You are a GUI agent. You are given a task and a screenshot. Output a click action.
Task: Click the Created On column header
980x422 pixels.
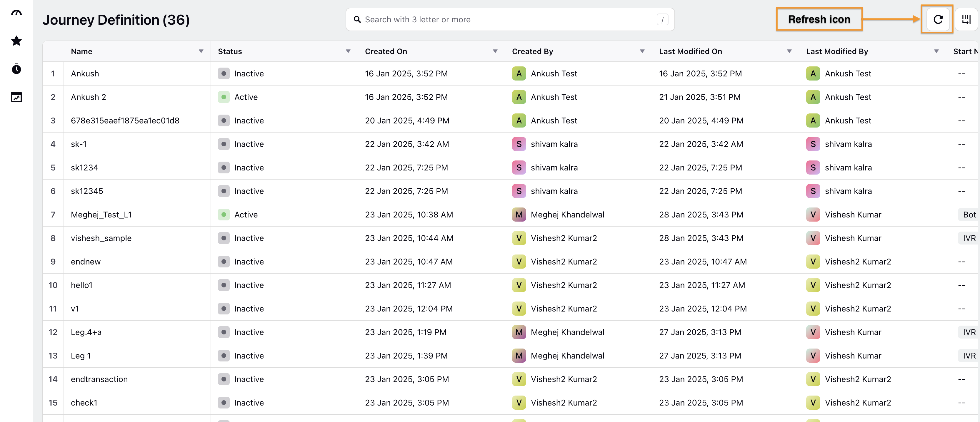[x=386, y=51]
